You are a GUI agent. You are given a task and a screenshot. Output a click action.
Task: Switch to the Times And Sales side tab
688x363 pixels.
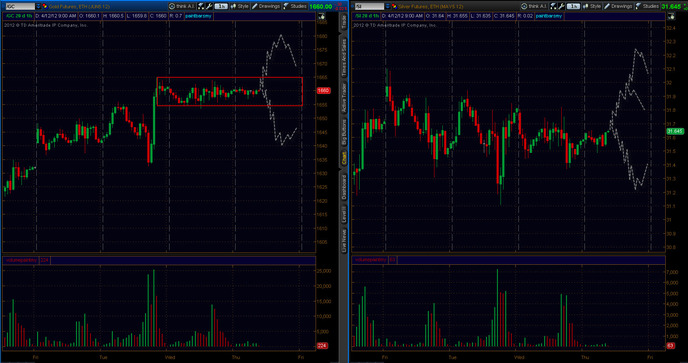point(344,57)
